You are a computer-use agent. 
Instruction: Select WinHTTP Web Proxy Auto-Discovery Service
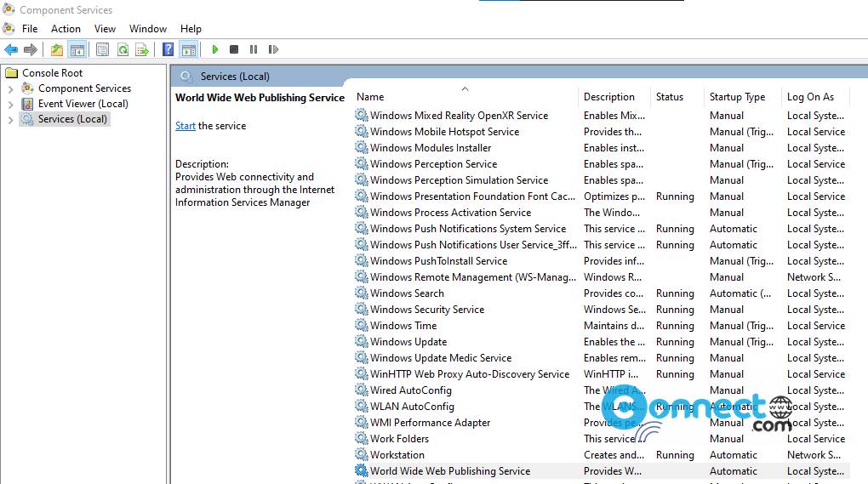tap(601, 374)
